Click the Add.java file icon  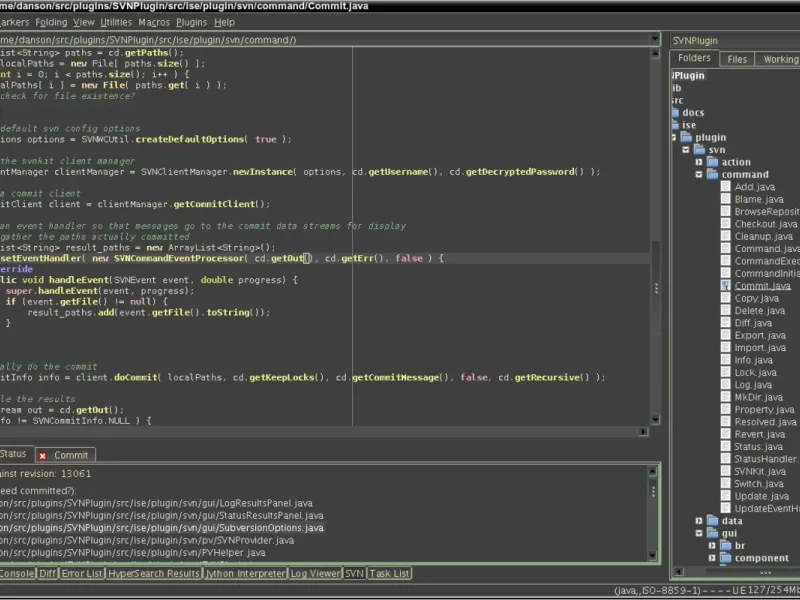[726, 187]
